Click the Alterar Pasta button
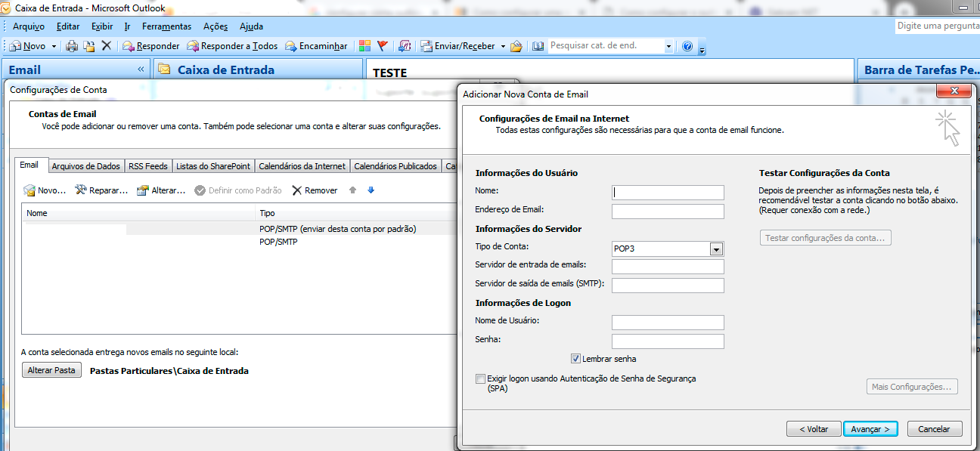 pyautogui.click(x=51, y=370)
